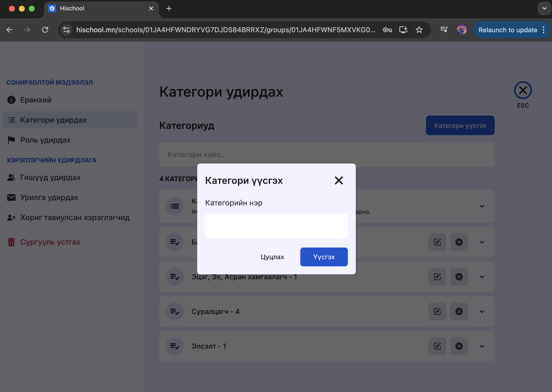The width and height of the screenshot is (552, 392).
Task: Click delete icon for Элсэлт - 1
Action: click(x=459, y=346)
